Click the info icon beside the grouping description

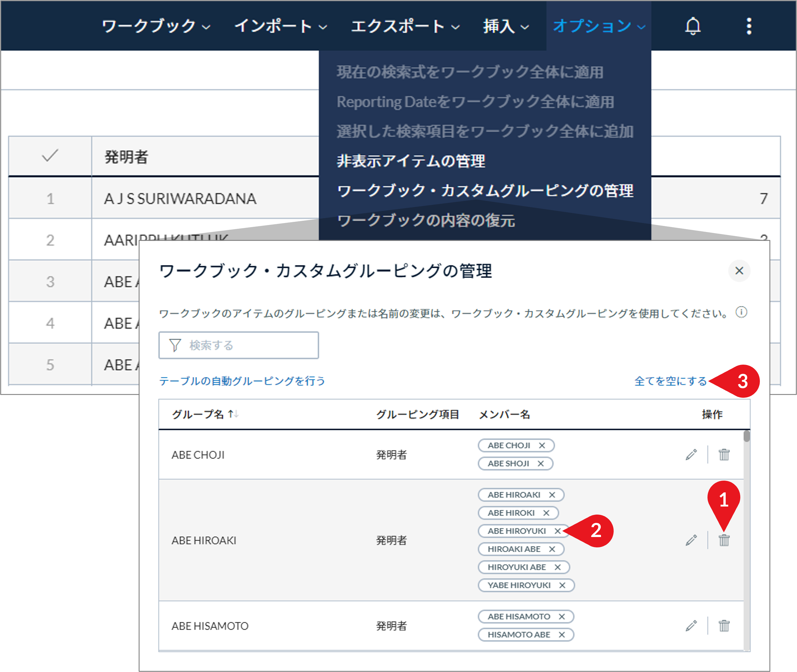(x=741, y=312)
